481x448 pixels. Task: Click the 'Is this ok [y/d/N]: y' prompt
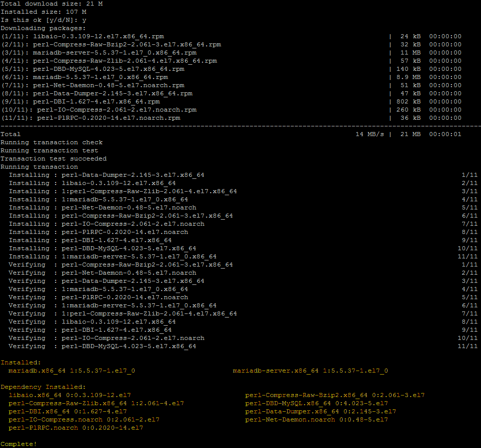point(43,20)
